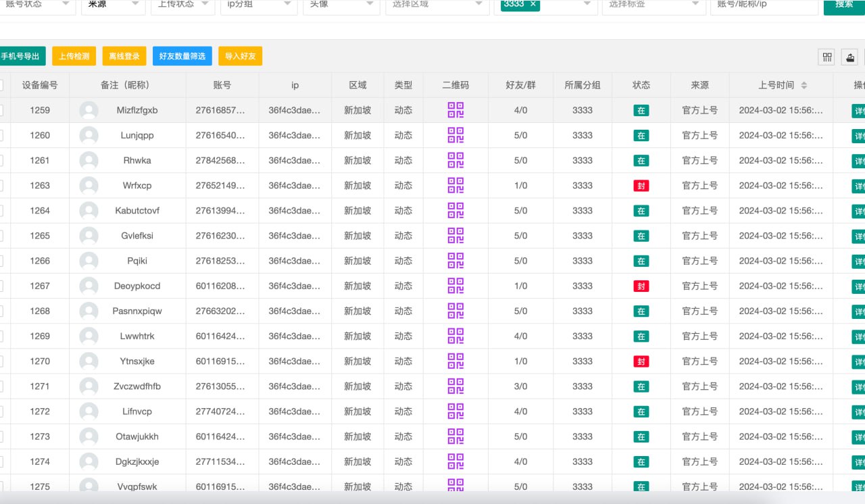The image size is (865, 504).
Task: Click device number 1261 cell
Action: [40, 160]
